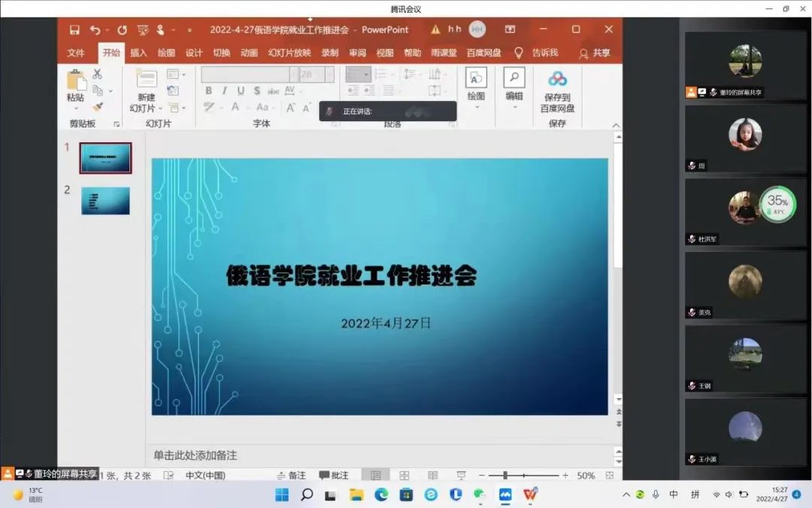The height and width of the screenshot is (508, 812).
Task: Click the Share (共享) button
Action: 594,53
